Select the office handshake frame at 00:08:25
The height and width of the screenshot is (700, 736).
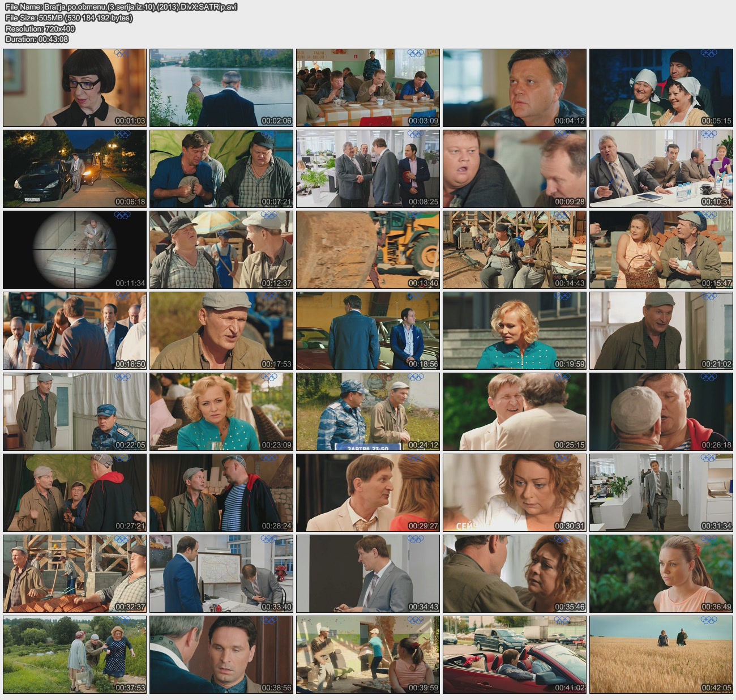(x=368, y=168)
